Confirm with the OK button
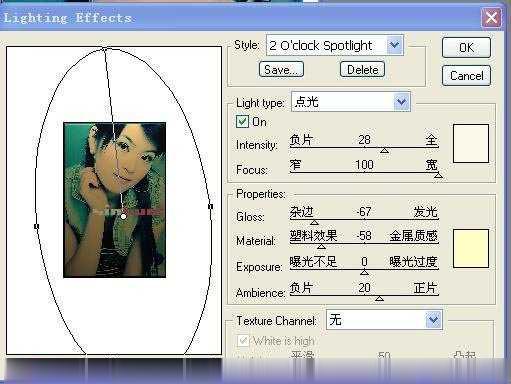 tap(466, 48)
